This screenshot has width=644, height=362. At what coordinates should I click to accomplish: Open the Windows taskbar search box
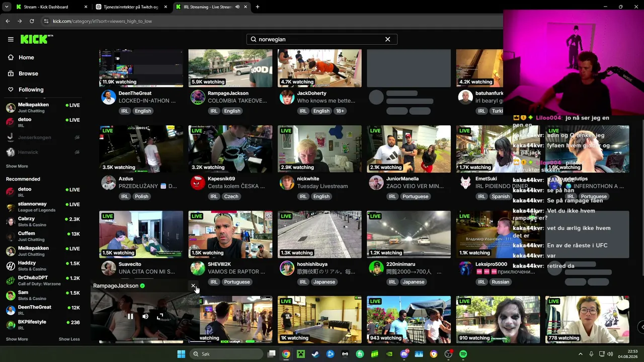[x=226, y=354]
